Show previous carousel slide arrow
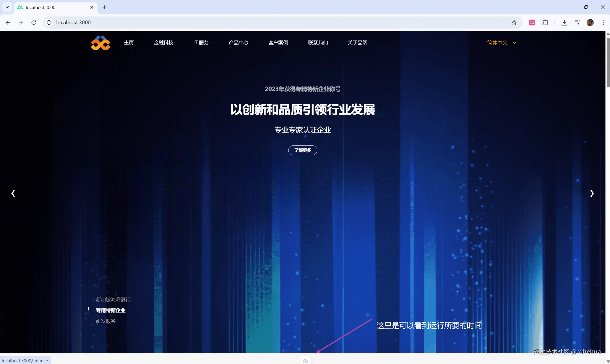 (x=13, y=193)
